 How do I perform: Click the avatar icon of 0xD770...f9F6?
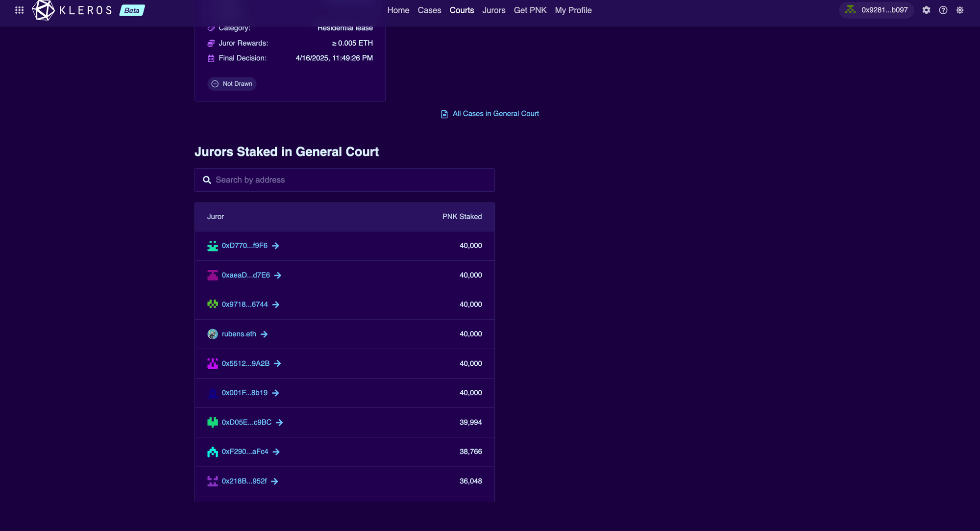point(212,246)
